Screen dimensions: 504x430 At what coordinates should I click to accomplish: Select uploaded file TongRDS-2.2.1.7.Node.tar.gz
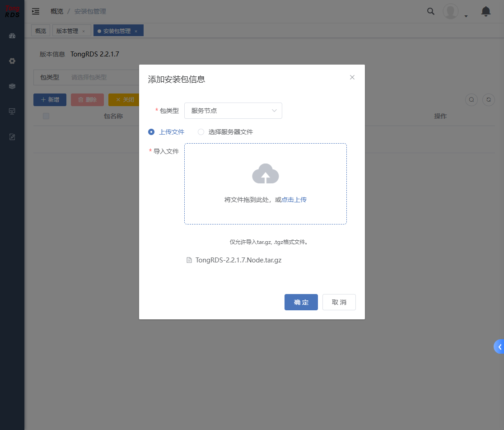point(238,260)
